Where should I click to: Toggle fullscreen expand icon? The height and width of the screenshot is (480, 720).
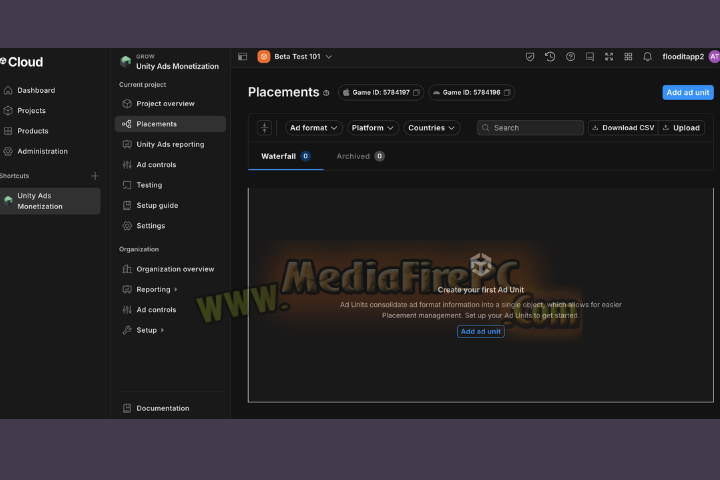click(609, 56)
